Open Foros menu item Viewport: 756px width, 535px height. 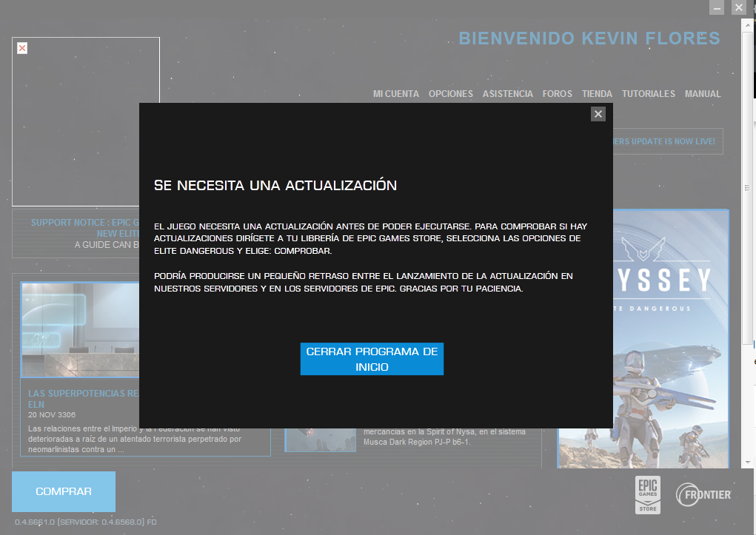point(558,94)
